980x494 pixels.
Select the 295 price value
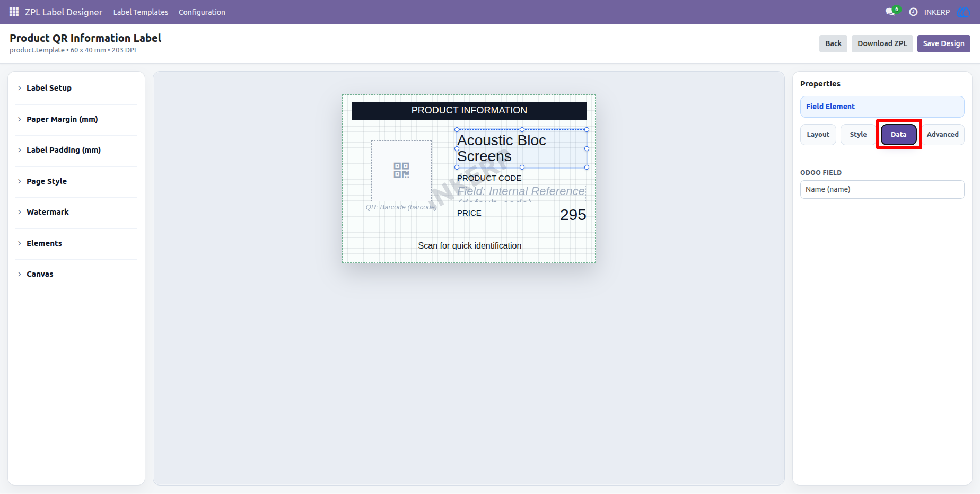click(573, 215)
